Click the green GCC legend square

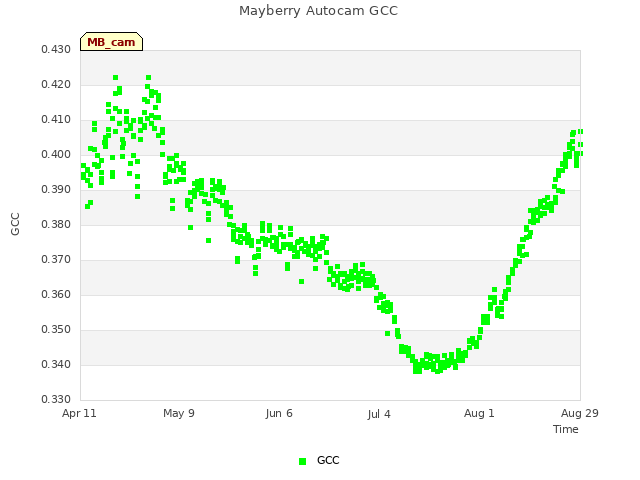(x=302, y=461)
